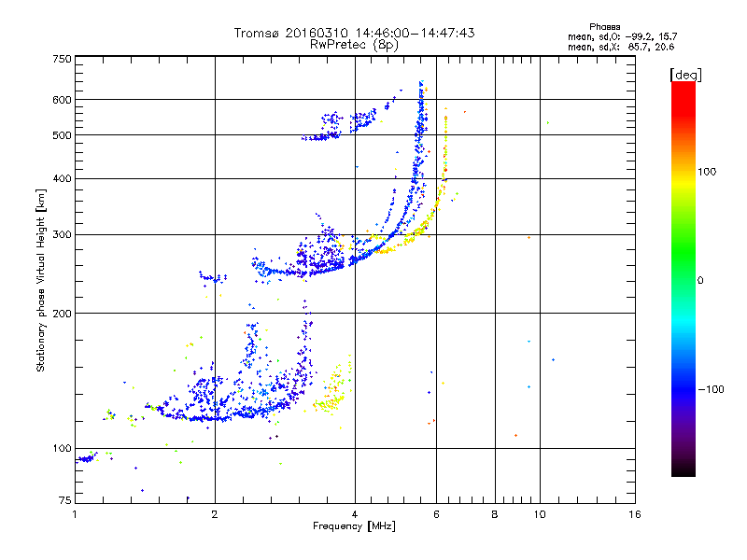Click the x-axis '16' tick label

click(635, 514)
